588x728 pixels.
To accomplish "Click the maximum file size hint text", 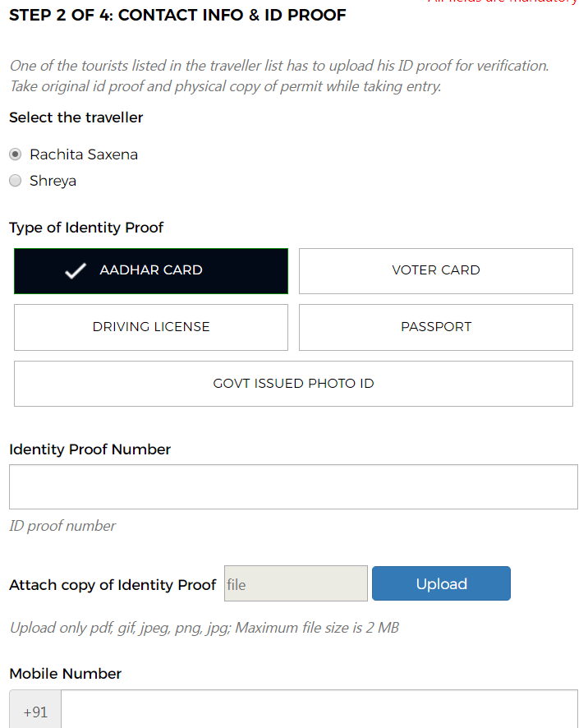I will click(x=204, y=628).
